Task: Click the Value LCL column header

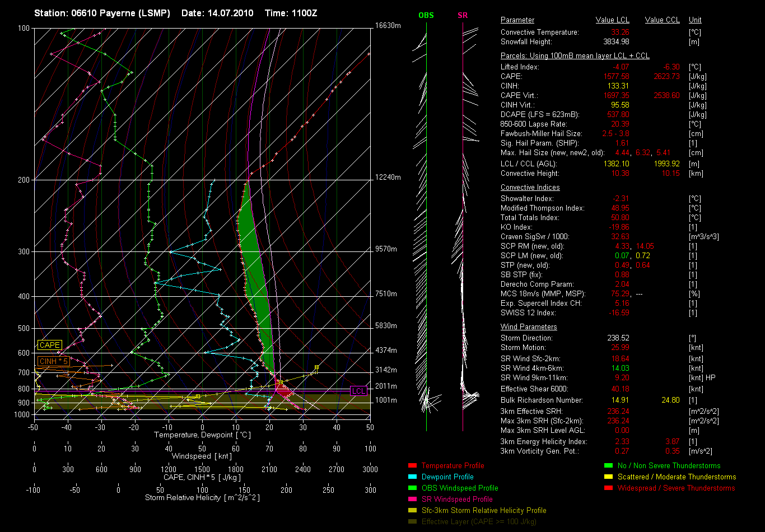Action: click(613, 20)
